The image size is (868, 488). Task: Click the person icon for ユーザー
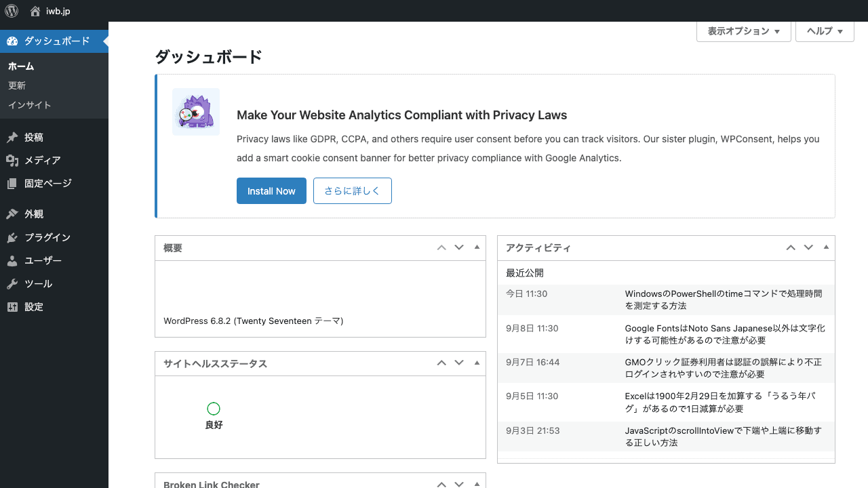click(x=12, y=261)
